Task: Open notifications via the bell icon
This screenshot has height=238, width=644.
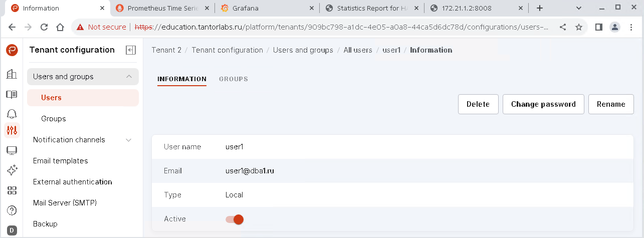Action: pyautogui.click(x=12, y=113)
